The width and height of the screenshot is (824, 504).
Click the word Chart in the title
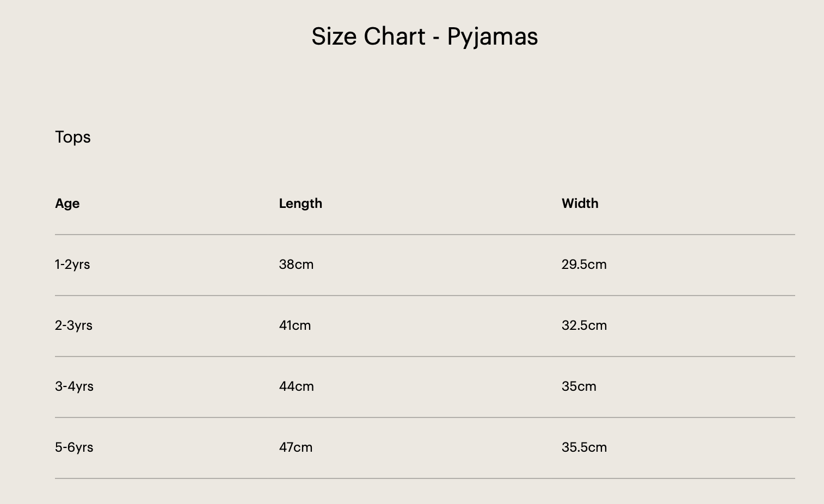[395, 37]
